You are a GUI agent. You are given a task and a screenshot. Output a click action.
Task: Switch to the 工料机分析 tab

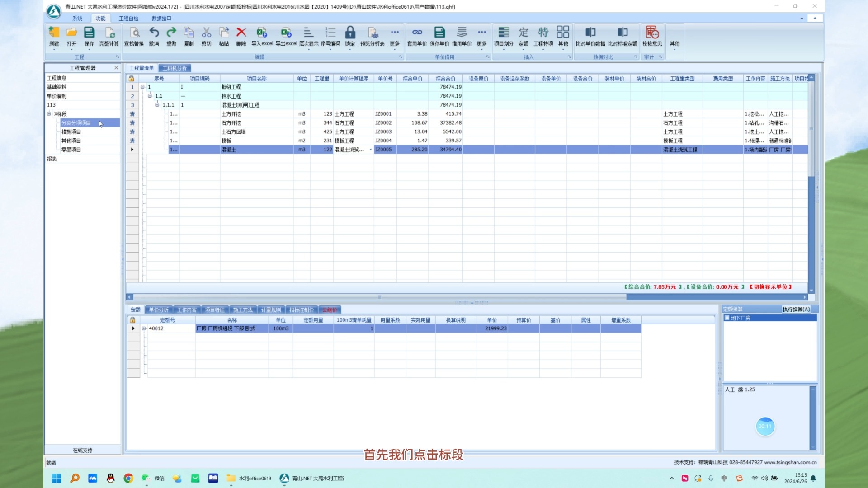pos(175,68)
